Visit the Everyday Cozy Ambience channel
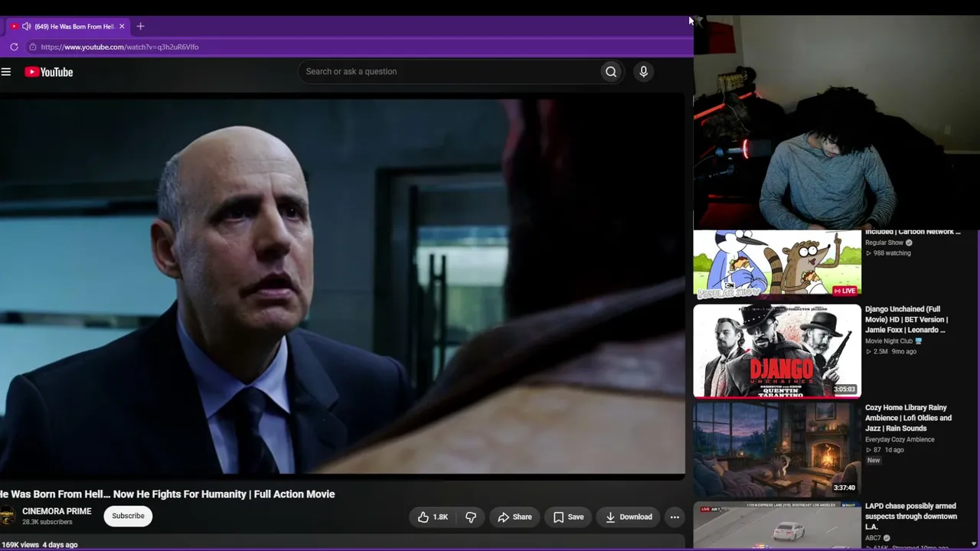Viewport: 980px width, 551px height. tap(900, 440)
